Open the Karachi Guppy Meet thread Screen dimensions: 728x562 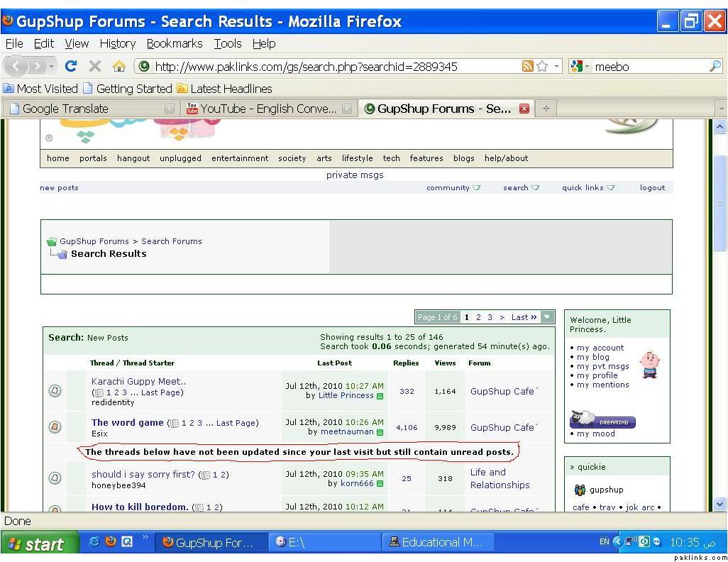click(x=138, y=381)
